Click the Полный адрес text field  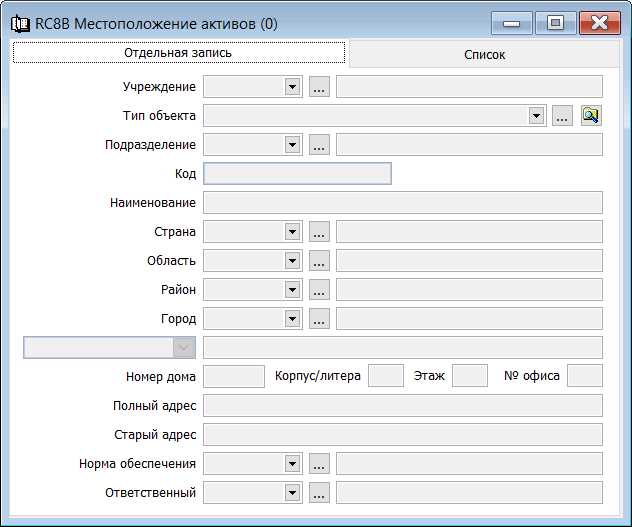(402, 406)
